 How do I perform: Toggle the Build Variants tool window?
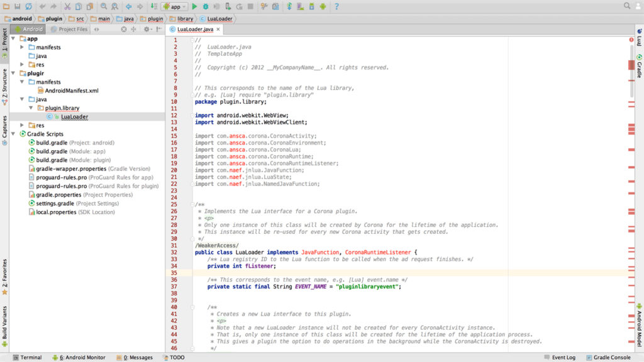(x=4, y=326)
